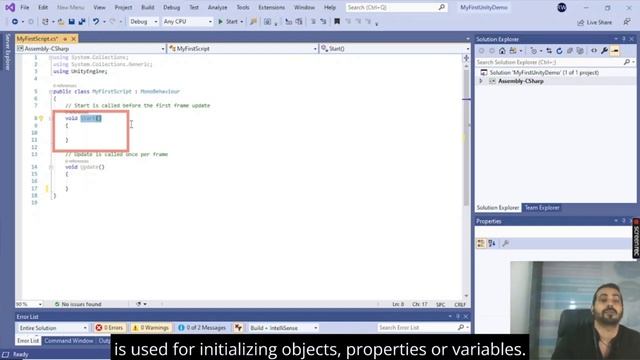
Task: Open the Assembly-CSharp project dropdown
Action: point(91,49)
